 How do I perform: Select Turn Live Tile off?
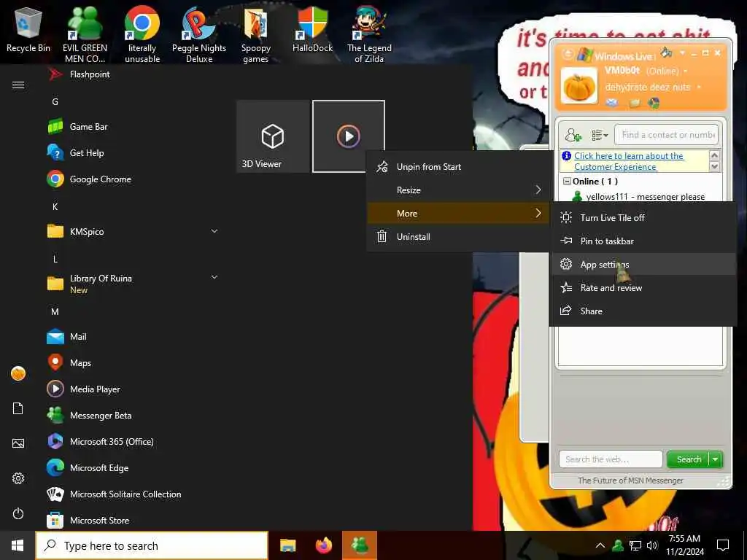(643, 217)
